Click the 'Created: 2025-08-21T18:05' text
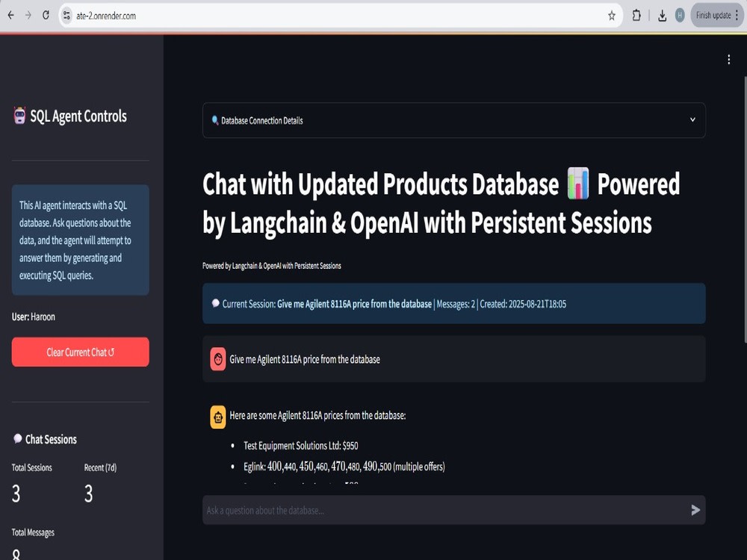 [x=523, y=304]
